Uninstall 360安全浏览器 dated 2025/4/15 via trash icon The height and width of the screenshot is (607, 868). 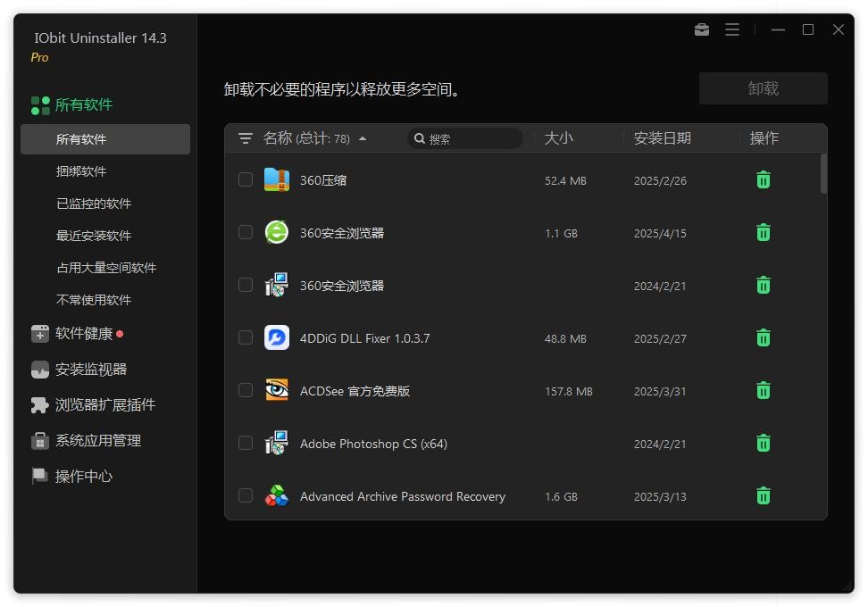[x=764, y=232]
